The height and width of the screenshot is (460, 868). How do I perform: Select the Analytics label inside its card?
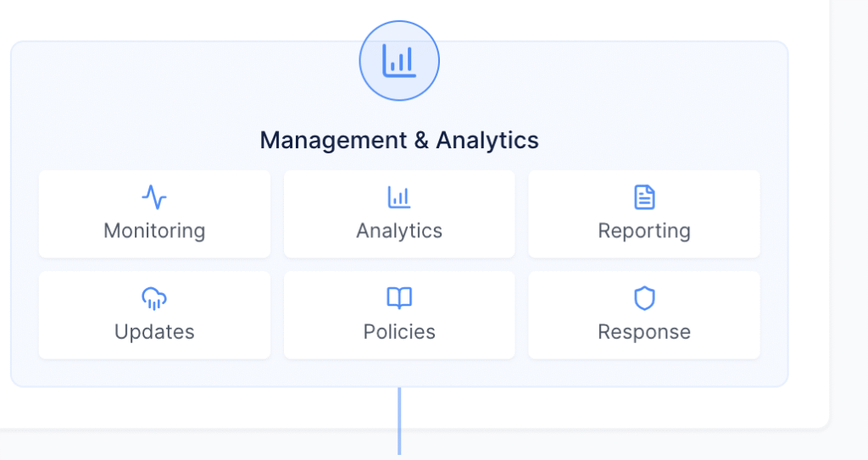[399, 230]
